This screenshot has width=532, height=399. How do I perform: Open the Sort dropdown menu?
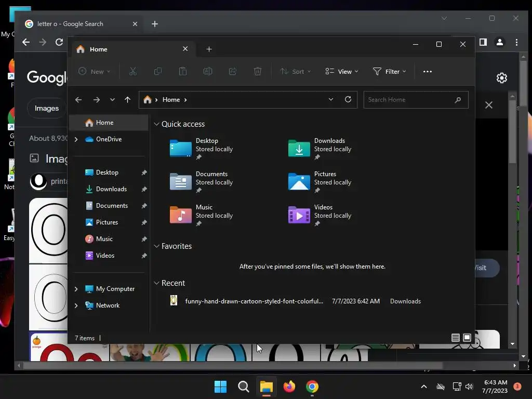click(296, 72)
